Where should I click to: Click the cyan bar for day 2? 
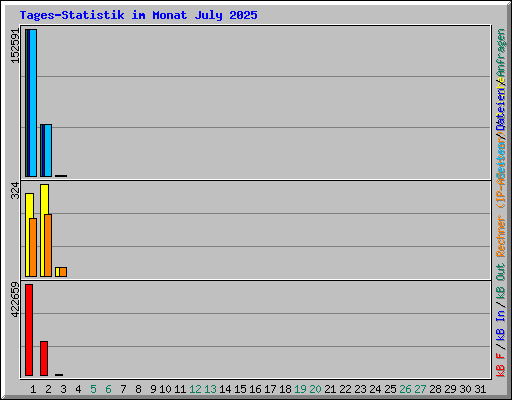[x=48, y=150]
